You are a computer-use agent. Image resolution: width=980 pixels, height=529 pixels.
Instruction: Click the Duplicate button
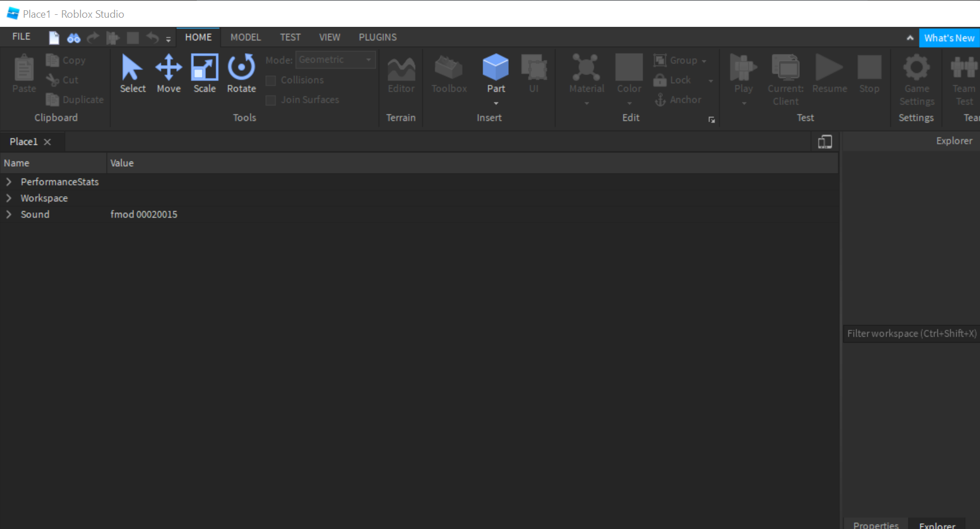75,99
